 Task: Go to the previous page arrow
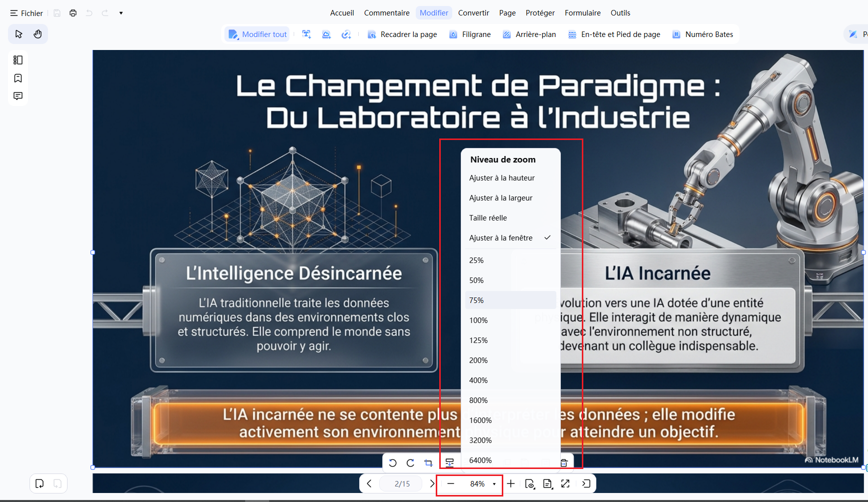pyautogui.click(x=369, y=483)
